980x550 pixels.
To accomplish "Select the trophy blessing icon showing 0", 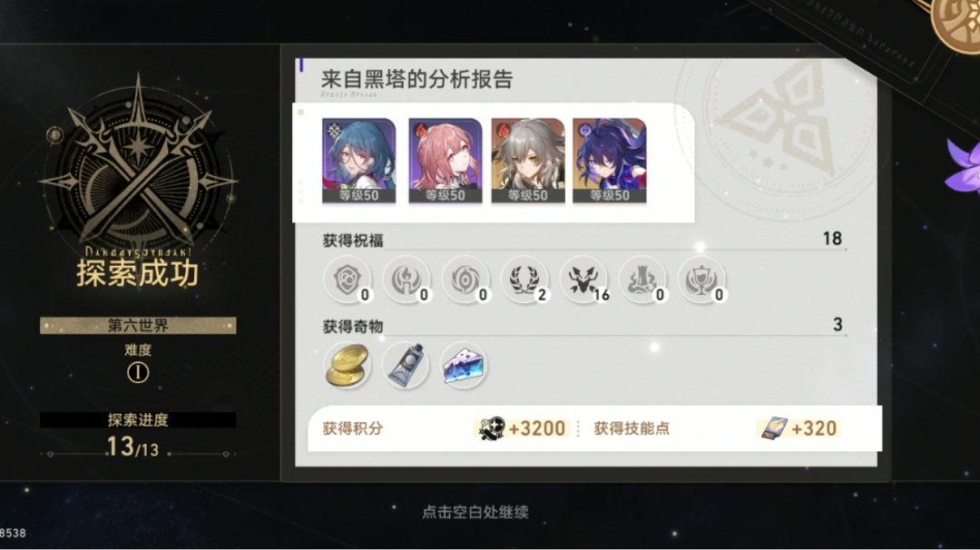I will tap(701, 280).
